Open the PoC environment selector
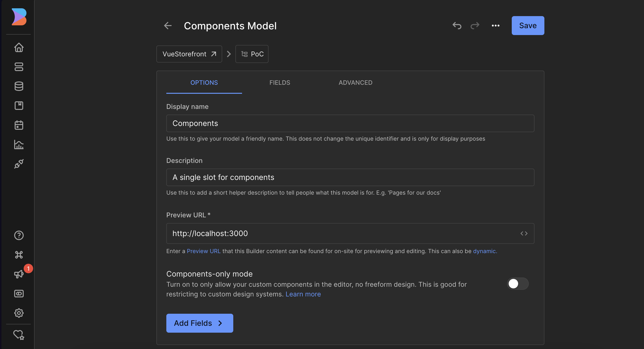The width and height of the screenshot is (644, 349). pyautogui.click(x=252, y=54)
